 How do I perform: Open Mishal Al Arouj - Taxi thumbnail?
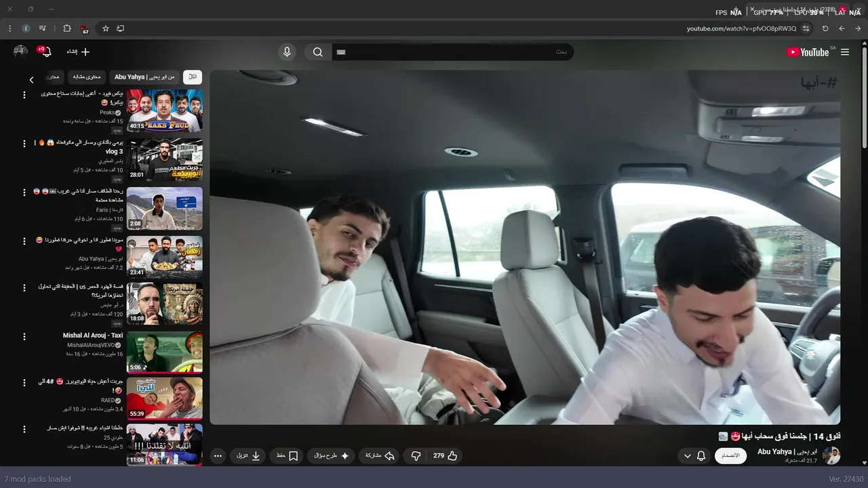tap(165, 352)
